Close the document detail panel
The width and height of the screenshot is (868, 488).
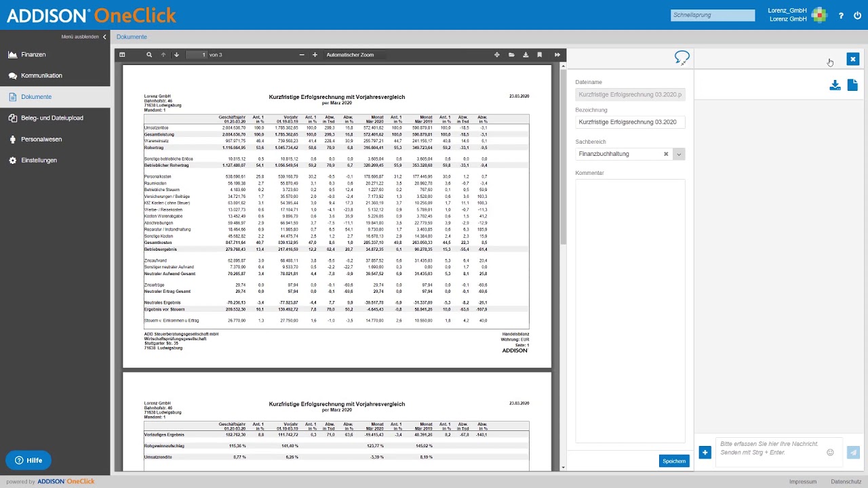pyautogui.click(x=853, y=60)
